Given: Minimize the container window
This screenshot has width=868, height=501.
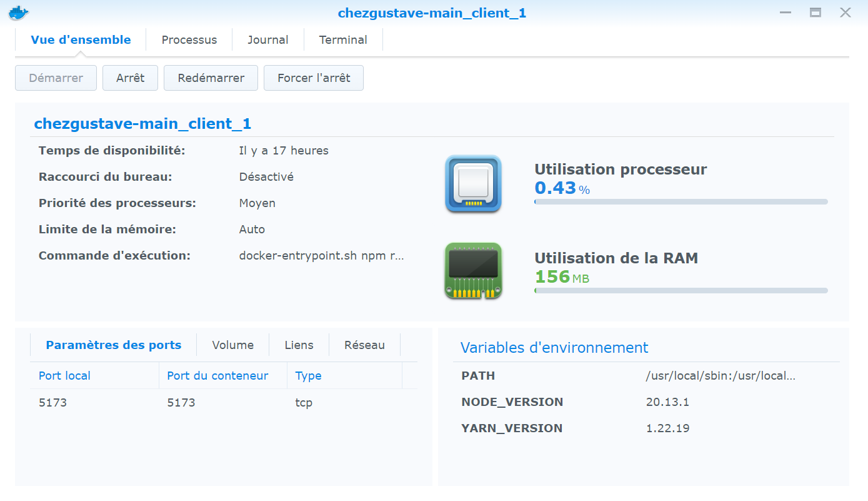Looking at the screenshot, I should tap(786, 13).
